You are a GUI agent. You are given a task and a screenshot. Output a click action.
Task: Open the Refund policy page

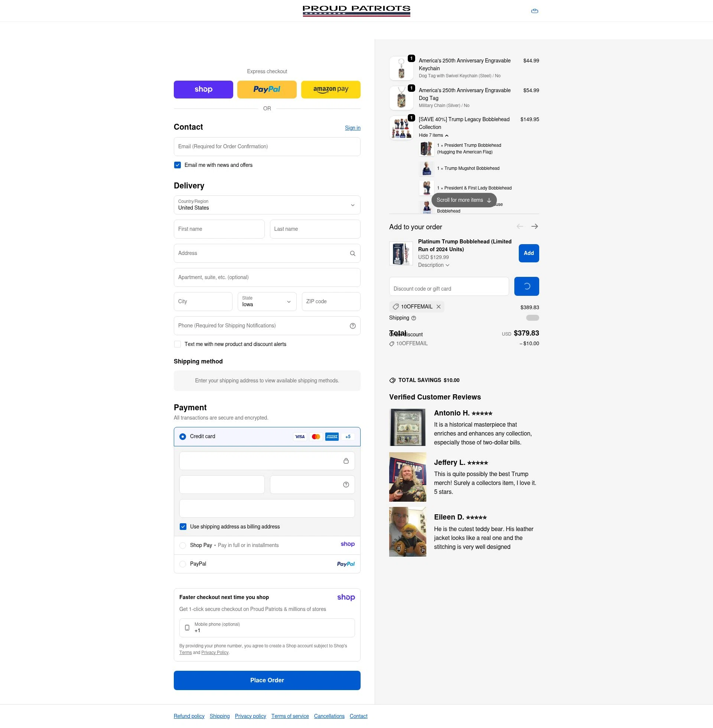pos(189,716)
